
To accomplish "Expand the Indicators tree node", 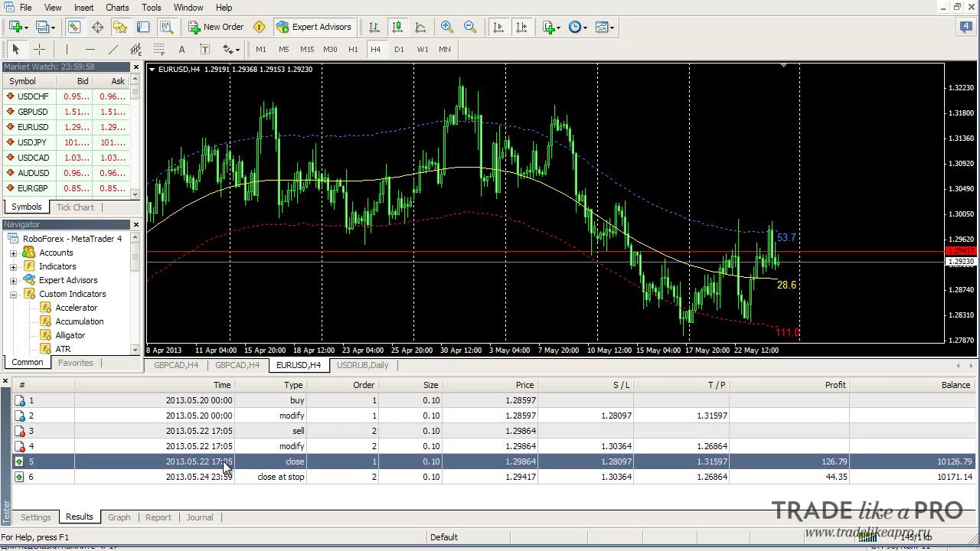I will [13, 266].
